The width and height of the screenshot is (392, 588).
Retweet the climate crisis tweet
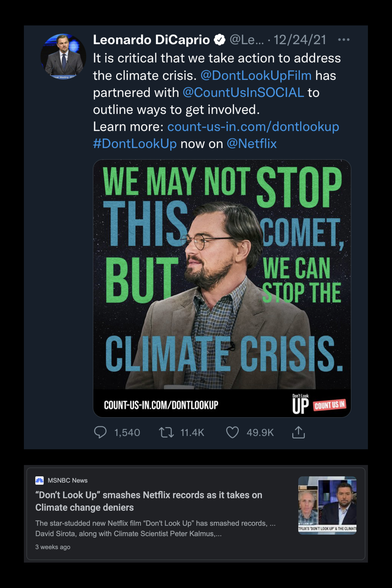pos(166,432)
